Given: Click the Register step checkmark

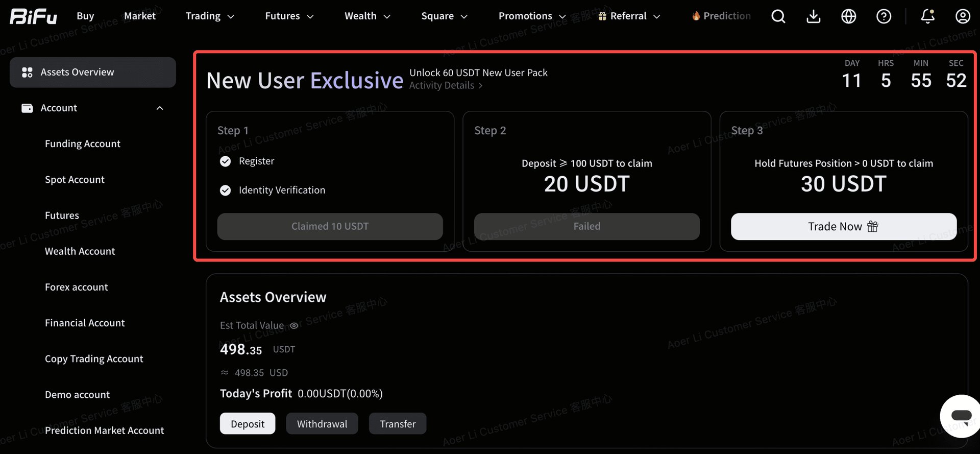Looking at the screenshot, I should (x=225, y=161).
